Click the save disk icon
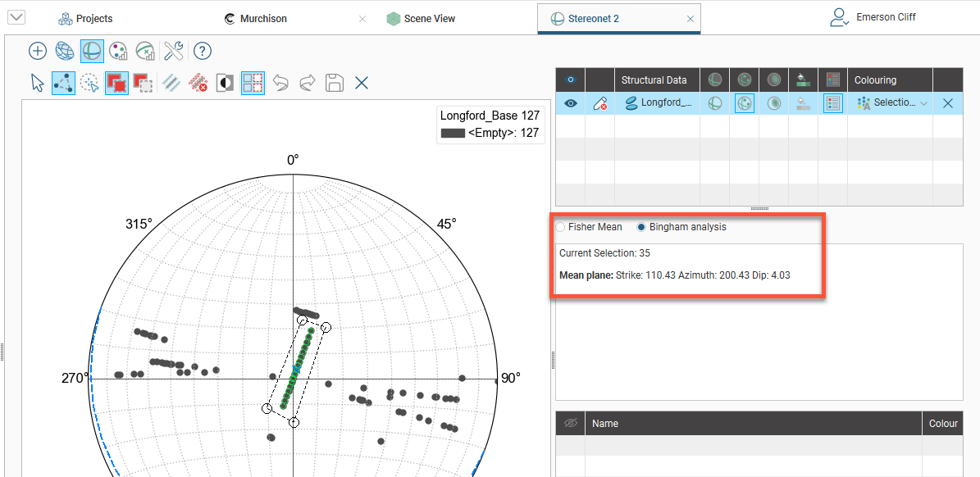This screenshot has height=477, width=980. (334, 83)
